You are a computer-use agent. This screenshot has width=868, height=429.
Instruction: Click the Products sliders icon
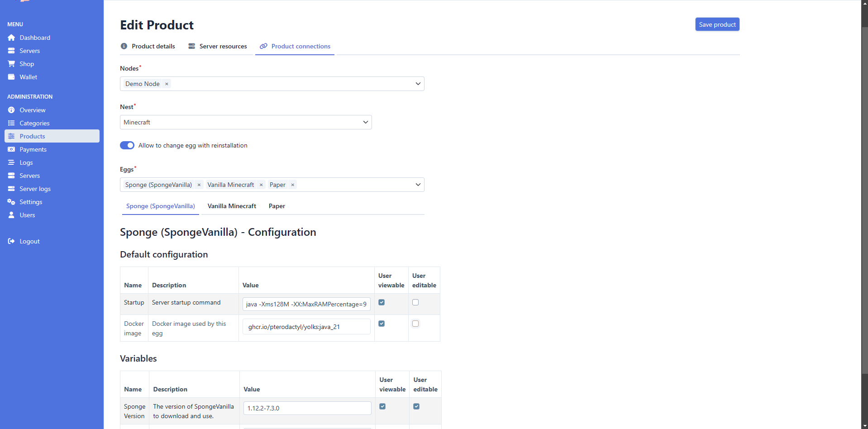tap(11, 136)
